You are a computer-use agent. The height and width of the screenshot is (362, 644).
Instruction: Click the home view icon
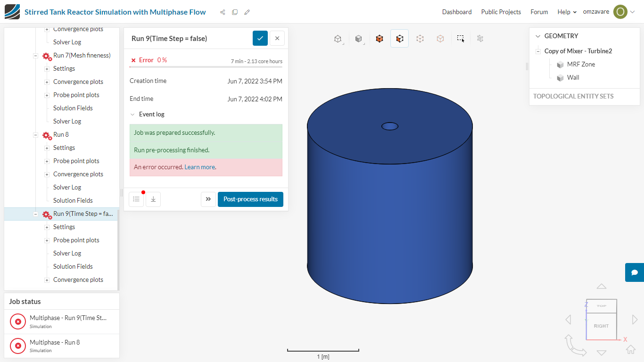pyautogui.click(x=630, y=349)
